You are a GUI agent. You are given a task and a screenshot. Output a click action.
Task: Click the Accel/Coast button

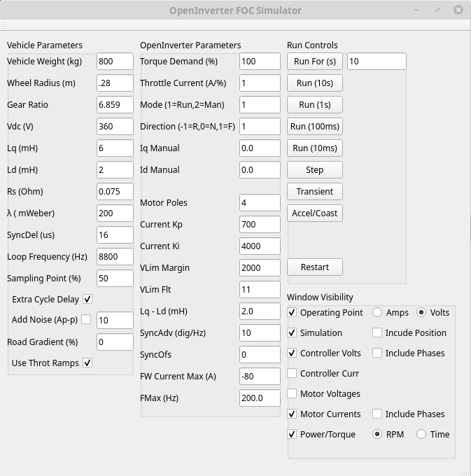tap(315, 213)
